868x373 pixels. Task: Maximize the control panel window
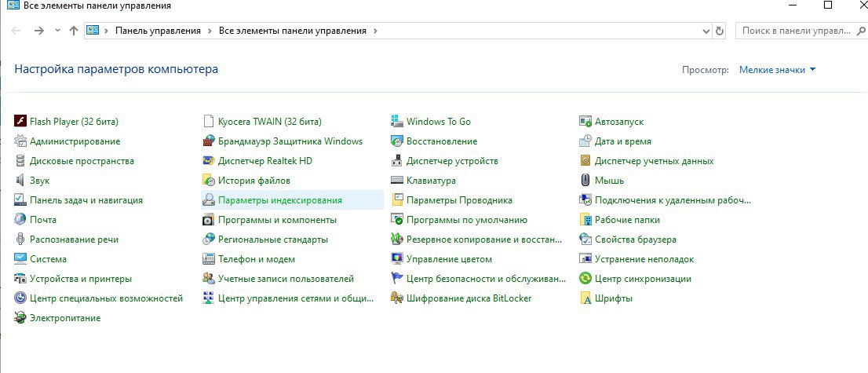coord(828,5)
